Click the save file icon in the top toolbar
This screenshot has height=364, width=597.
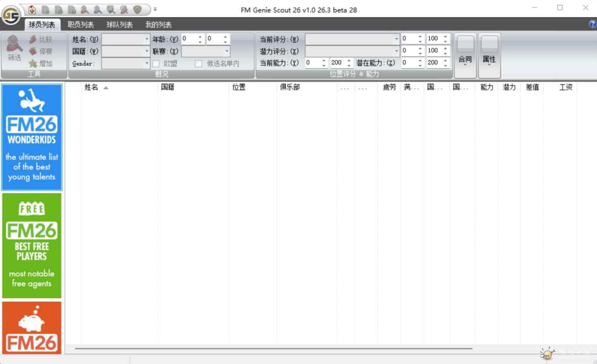(73, 9)
